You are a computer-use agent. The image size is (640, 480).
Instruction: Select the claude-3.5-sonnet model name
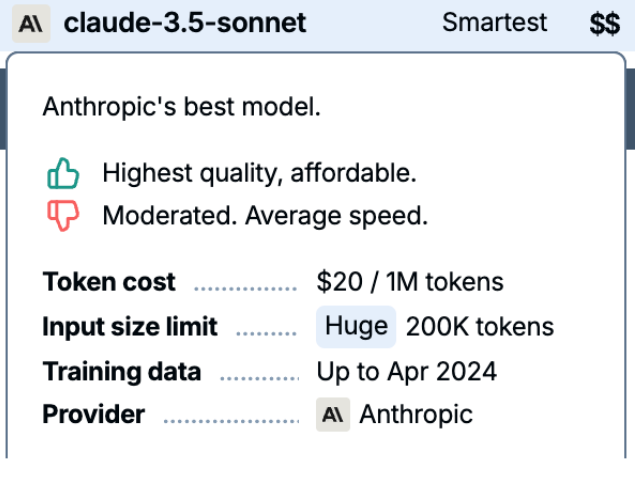[x=185, y=22]
